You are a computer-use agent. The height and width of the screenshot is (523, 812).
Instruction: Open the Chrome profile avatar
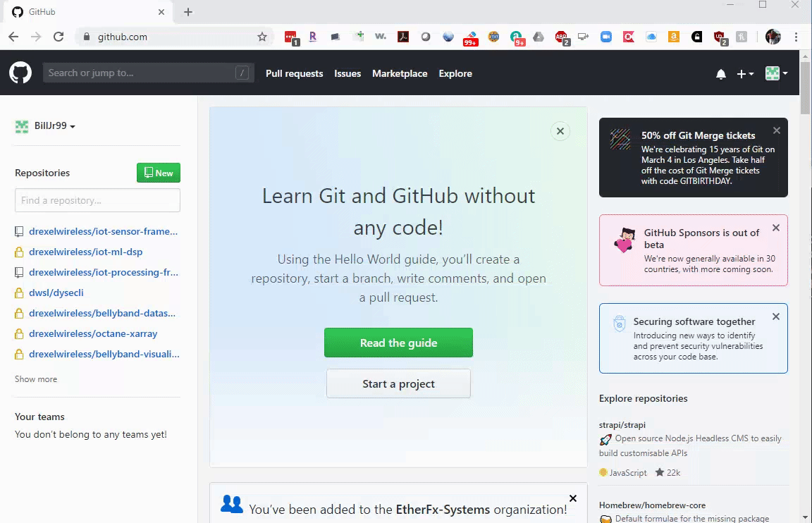coord(773,37)
